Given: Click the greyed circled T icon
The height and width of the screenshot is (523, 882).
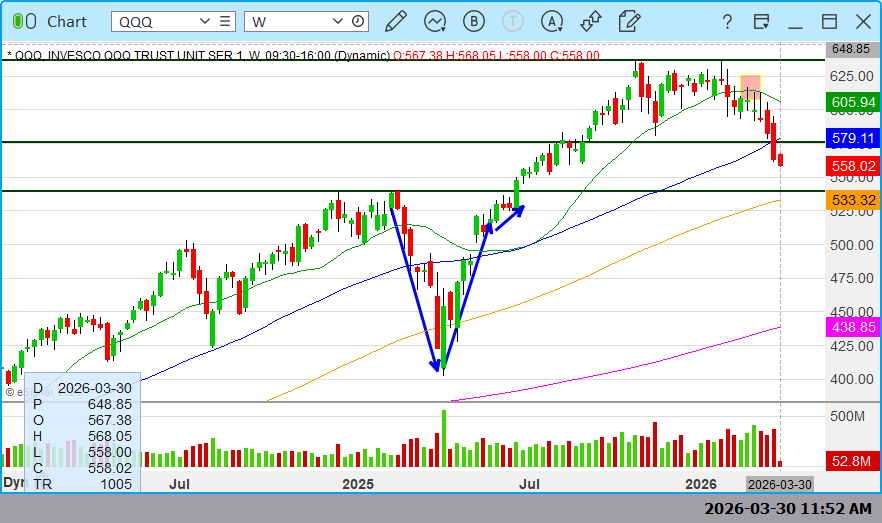Looking at the screenshot, I should point(512,21).
